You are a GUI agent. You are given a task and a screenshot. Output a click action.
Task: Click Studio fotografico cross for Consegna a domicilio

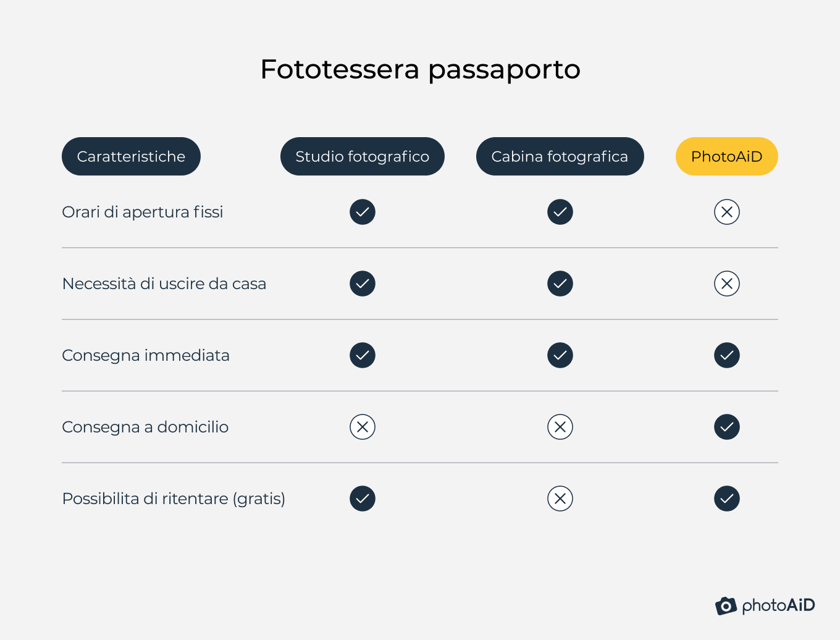(363, 427)
